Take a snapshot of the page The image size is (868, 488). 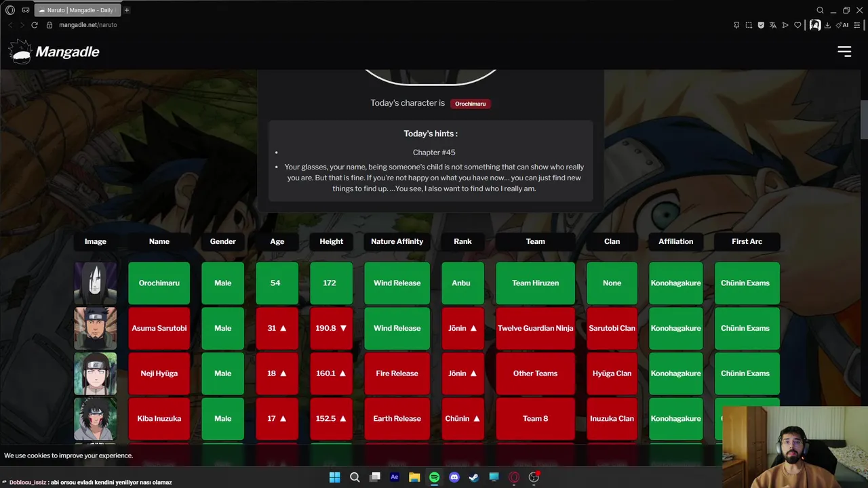[749, 25]
